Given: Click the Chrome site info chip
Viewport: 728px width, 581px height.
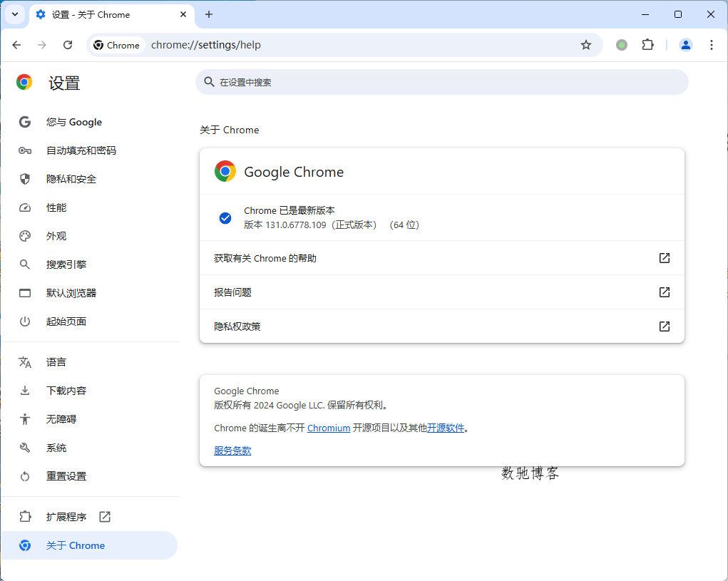Looking at the screenshot, I should tap(117, 45).
